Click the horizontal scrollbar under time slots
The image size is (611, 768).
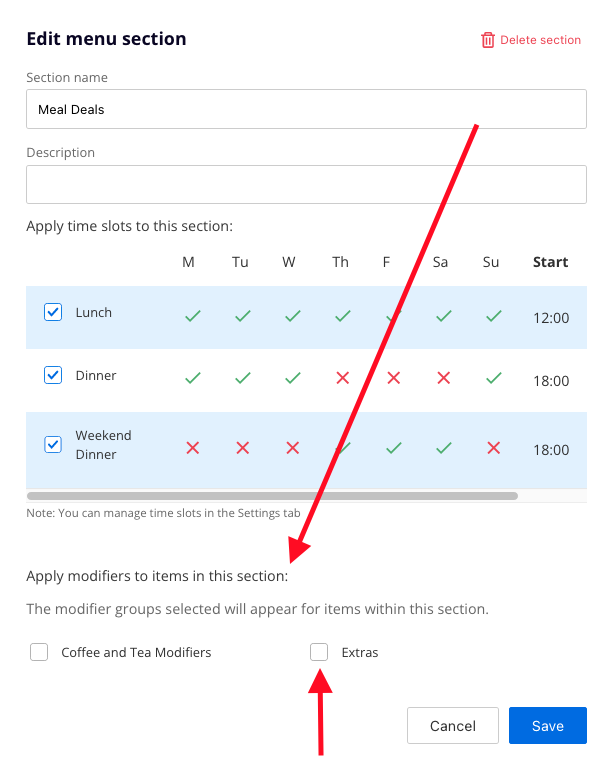[272, 495]
